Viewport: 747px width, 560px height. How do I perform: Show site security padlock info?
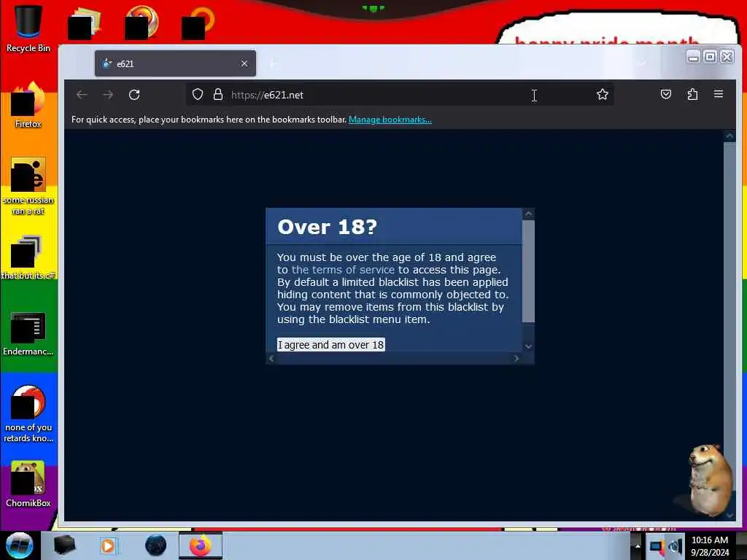click(x=217, y=94)
